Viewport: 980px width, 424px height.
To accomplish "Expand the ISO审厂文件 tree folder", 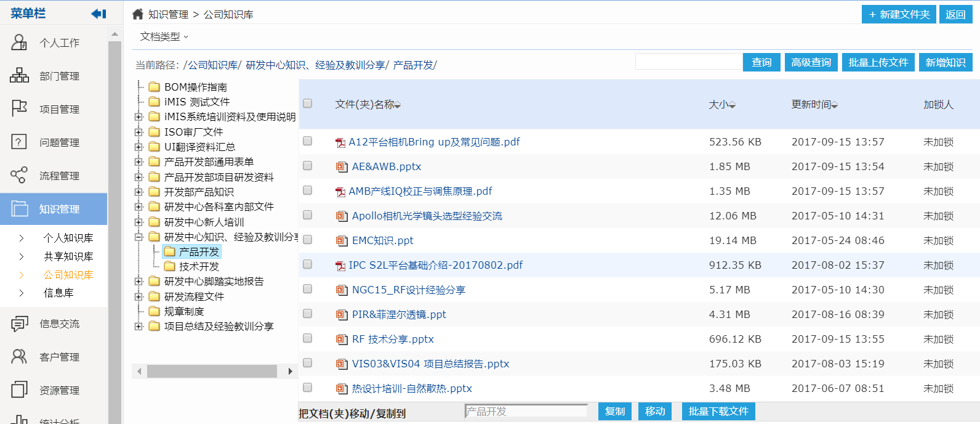I will 139,132.
